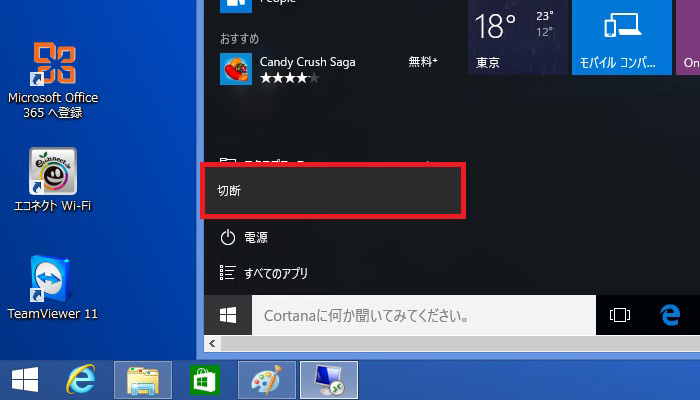
Task: Open the 東京 weather tile
Action: click(518, 38)
